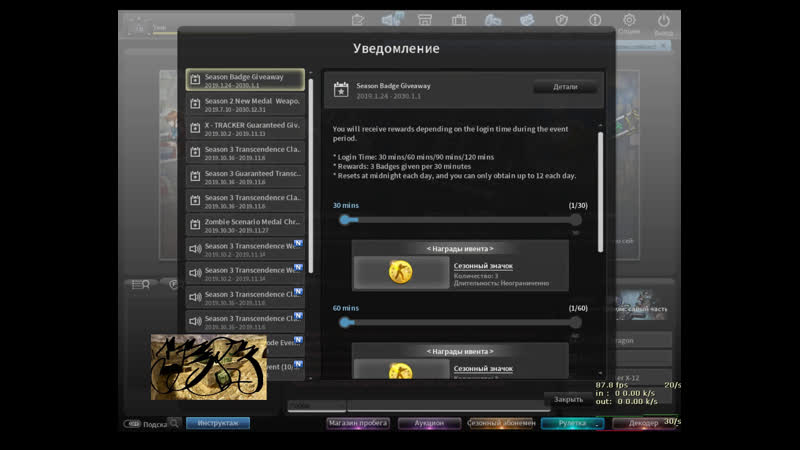Open the megaphone announcements icon
This screenshot has height=450, width=800.
point(392,19)
